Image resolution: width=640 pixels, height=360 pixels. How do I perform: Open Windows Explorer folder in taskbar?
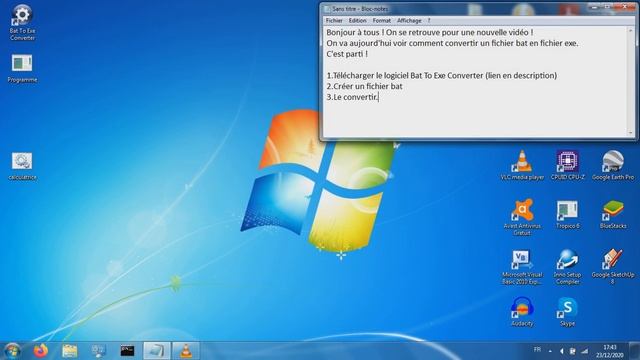(x=69, y=351)
